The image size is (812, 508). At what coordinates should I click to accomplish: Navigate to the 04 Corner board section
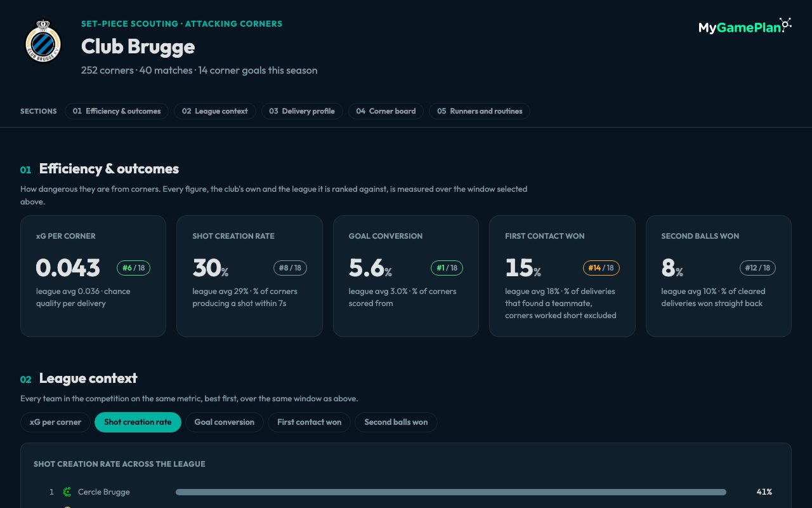click(x=386, y=111)
